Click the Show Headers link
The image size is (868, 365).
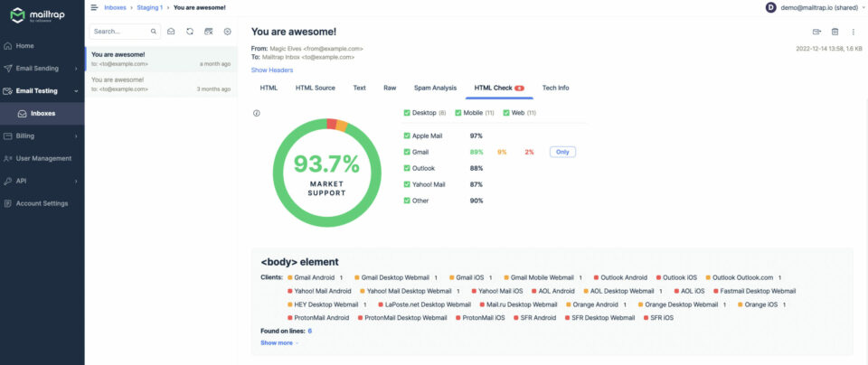(271, 70)
